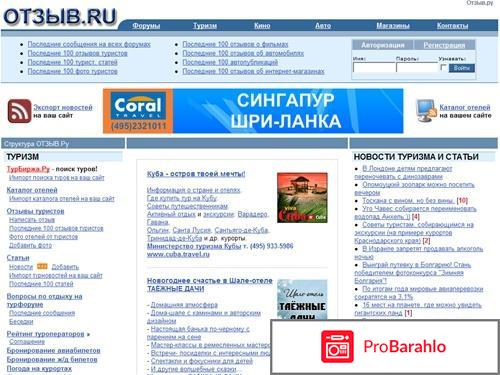The width and height of the screenshot is (500, 375).
Task: Open the Авто menu item
Action: [323, 26]
